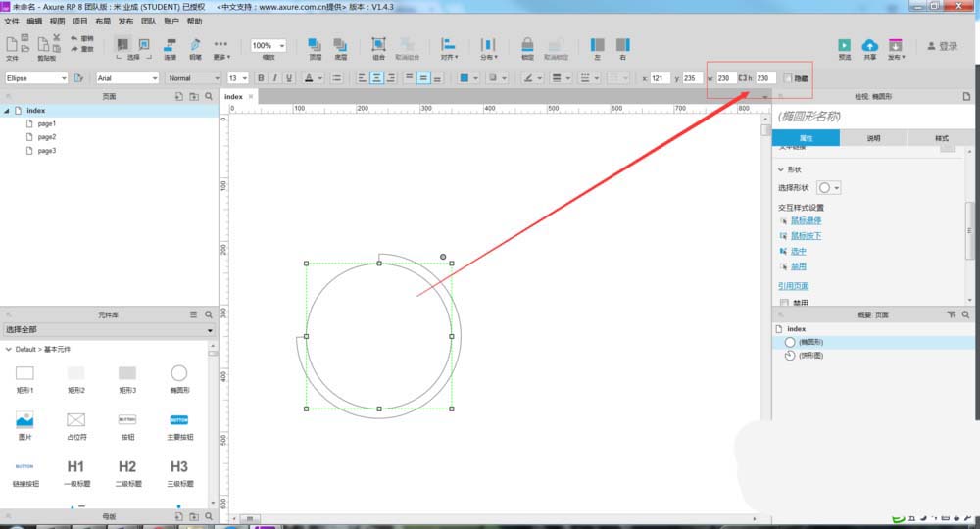Open the Arial font dropdown

[127, 78]
